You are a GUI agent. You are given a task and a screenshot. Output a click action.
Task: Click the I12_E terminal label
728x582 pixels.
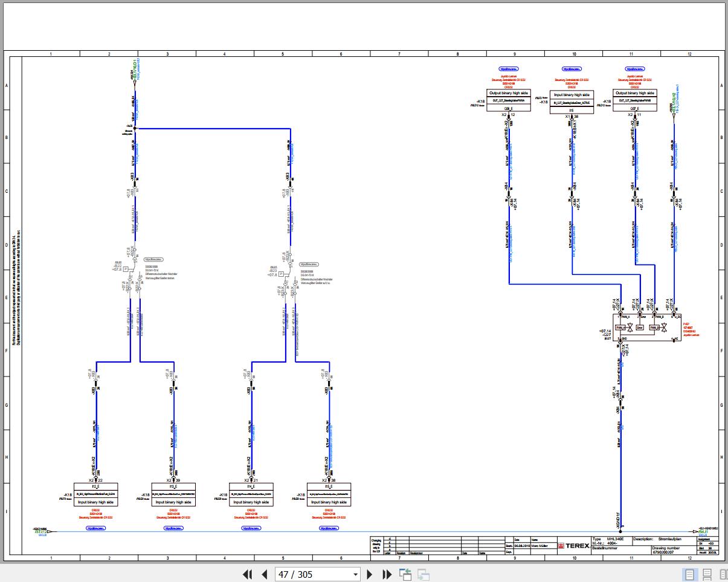(x=95, y=487)
